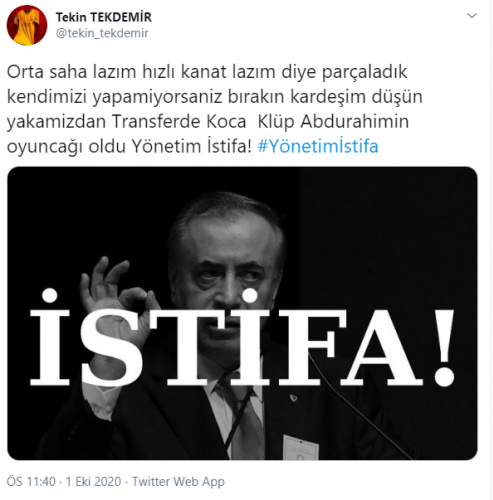Click the exclamation mark in the photo overlay
This screenshot has width=493, height=500.
click(444, 348)
